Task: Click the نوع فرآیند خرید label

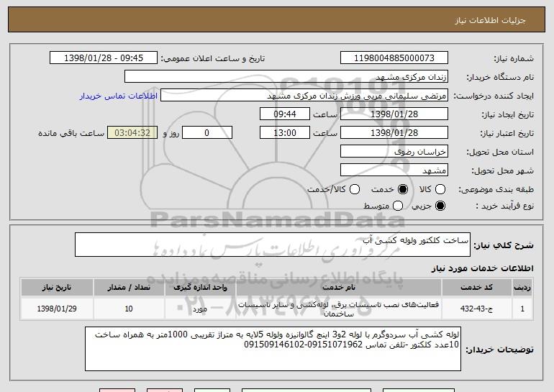Action: [504, 206]
